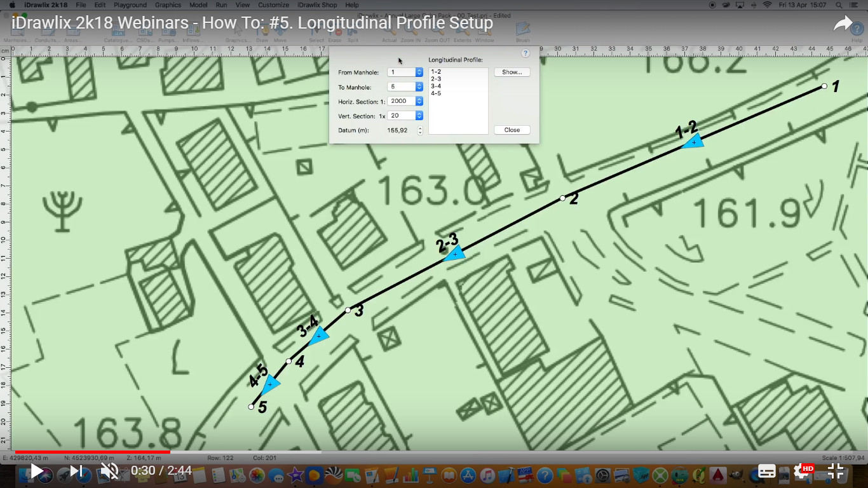Screen dimensions: 868x488
Task: Exit full screen mode
Action: coord(836,471)
